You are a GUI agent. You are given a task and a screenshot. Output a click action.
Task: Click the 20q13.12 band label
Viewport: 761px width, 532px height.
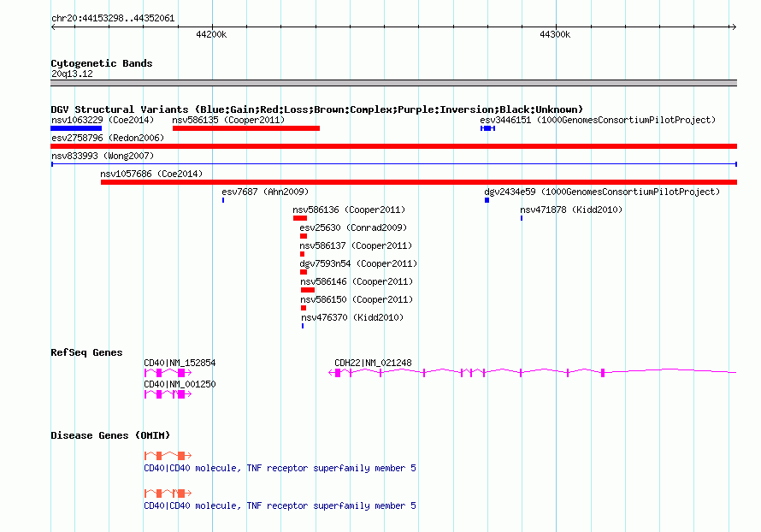pos(72,74)
